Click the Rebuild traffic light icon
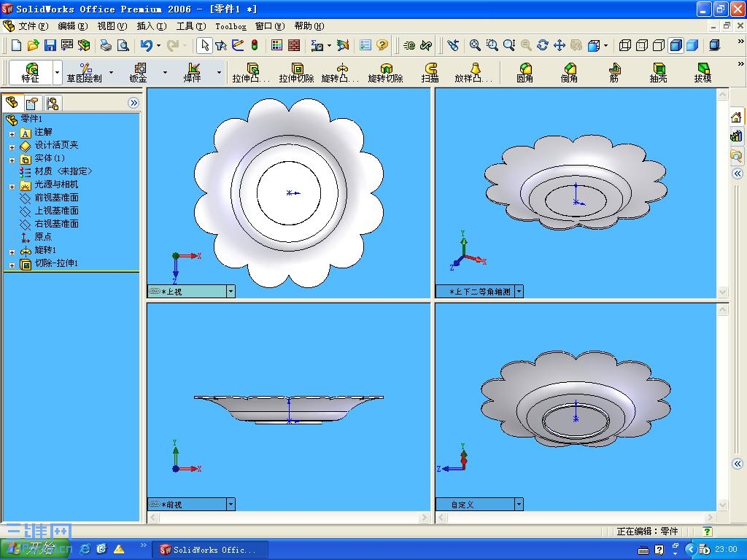Screen dimensions: 747x560 pyautogui.click(x=255, y=45)
